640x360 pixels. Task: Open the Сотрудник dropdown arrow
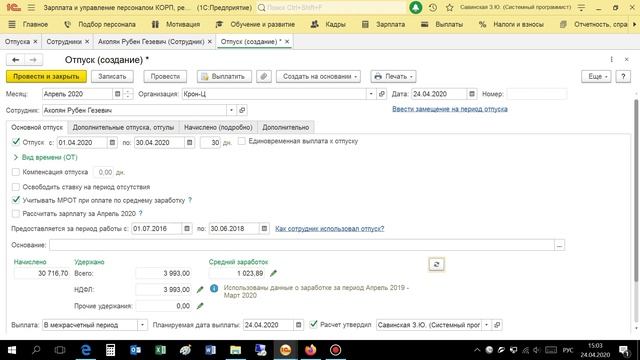tap(231, 110)
